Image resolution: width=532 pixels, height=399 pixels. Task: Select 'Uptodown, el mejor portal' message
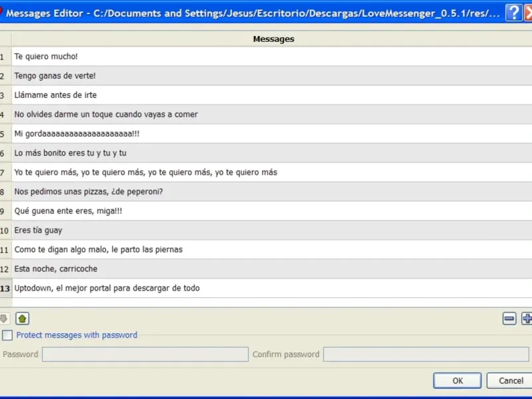tap(272, 289)
